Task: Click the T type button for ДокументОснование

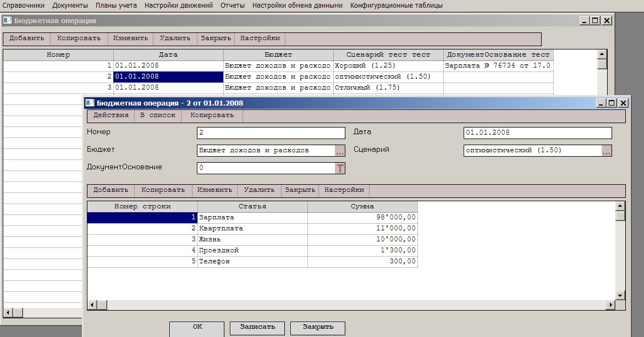Action: pos(340,168)
